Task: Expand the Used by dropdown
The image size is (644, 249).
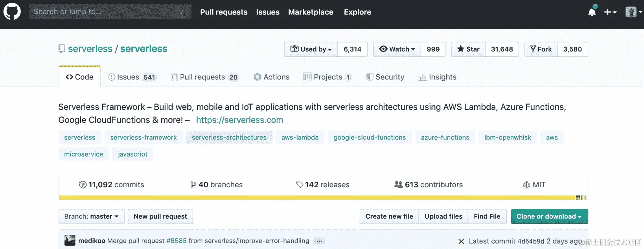Action: click(x=311, y=49)
